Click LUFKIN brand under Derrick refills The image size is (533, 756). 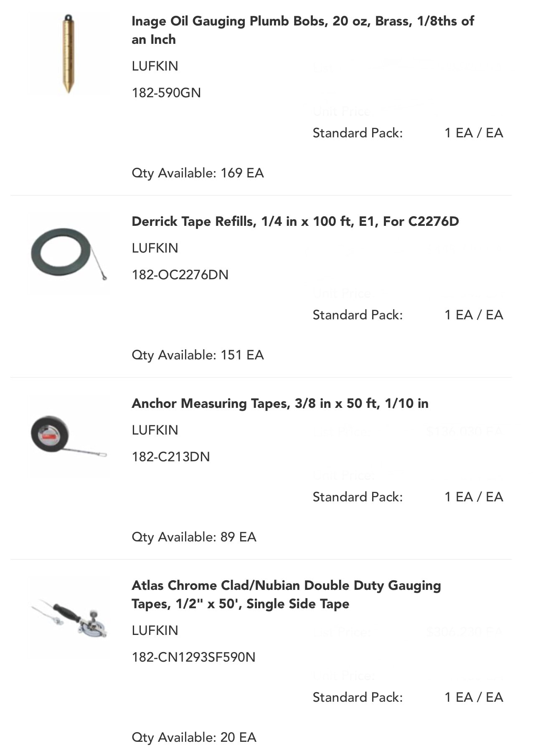click(155, 248)
